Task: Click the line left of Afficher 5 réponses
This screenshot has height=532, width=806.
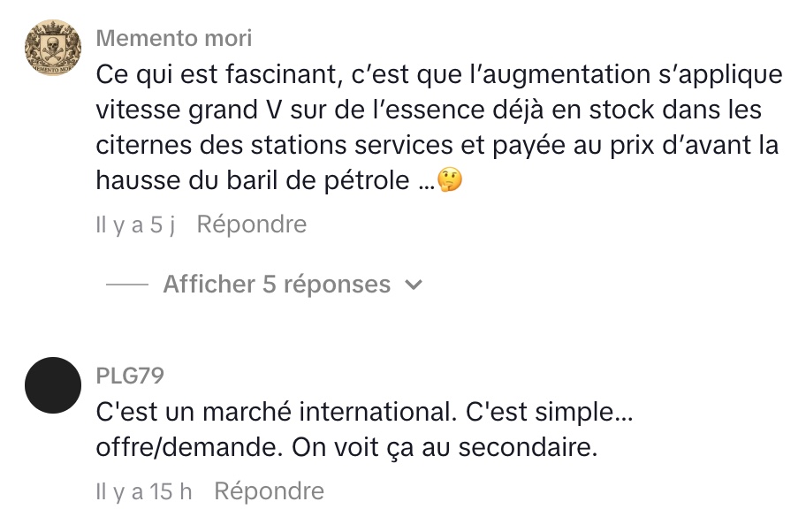Action: pos(127,285)
